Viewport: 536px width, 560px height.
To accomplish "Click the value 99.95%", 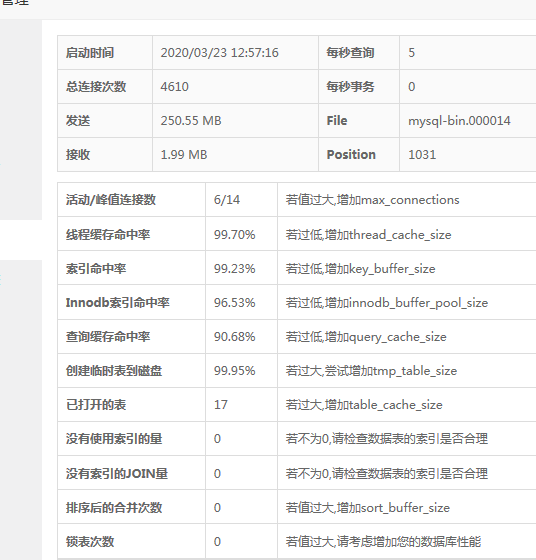I will pos(235,371).
